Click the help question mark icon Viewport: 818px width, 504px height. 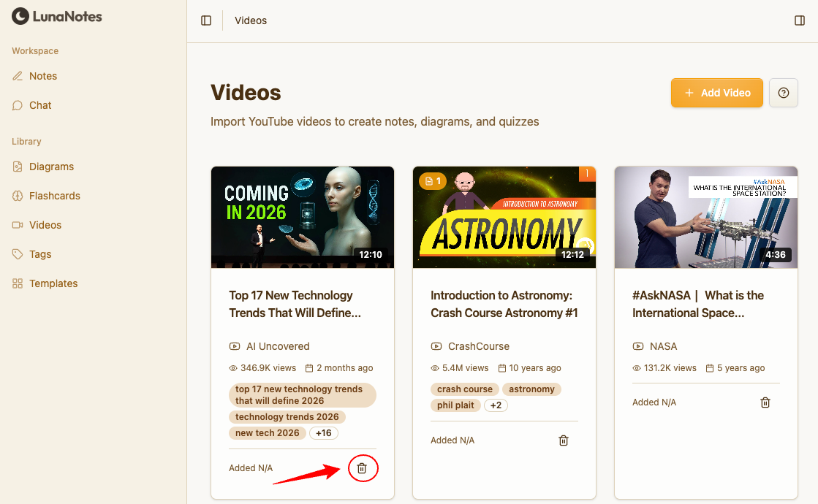click(x=784, y=93)
